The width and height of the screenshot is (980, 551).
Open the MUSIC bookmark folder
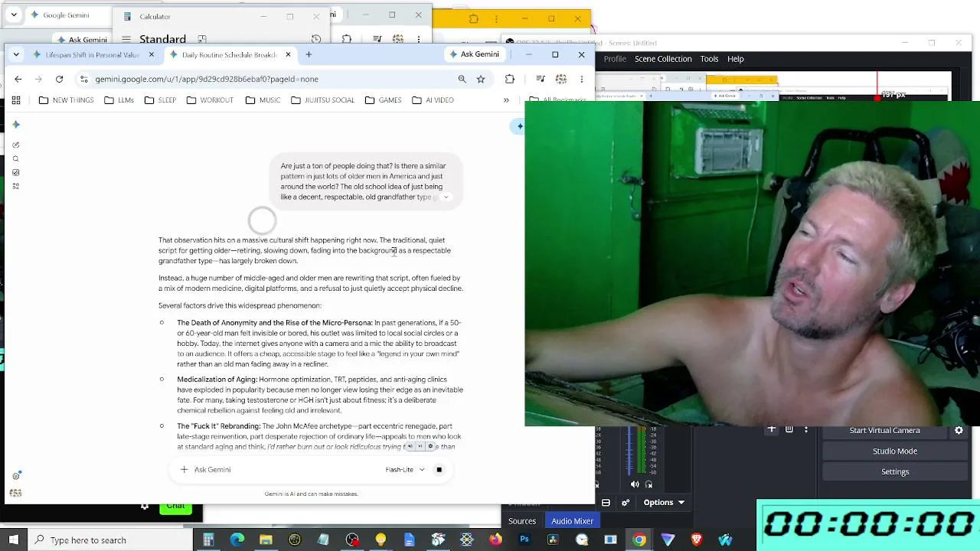(x=263, y=100)
